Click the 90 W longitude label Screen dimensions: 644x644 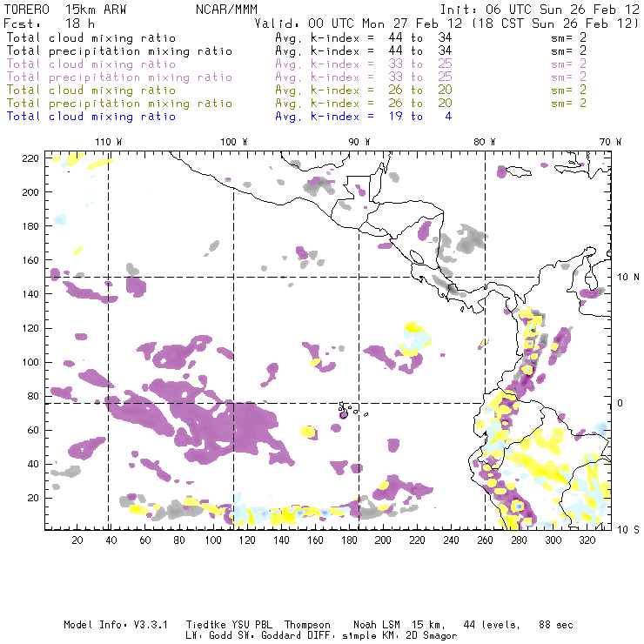[359, 142]
